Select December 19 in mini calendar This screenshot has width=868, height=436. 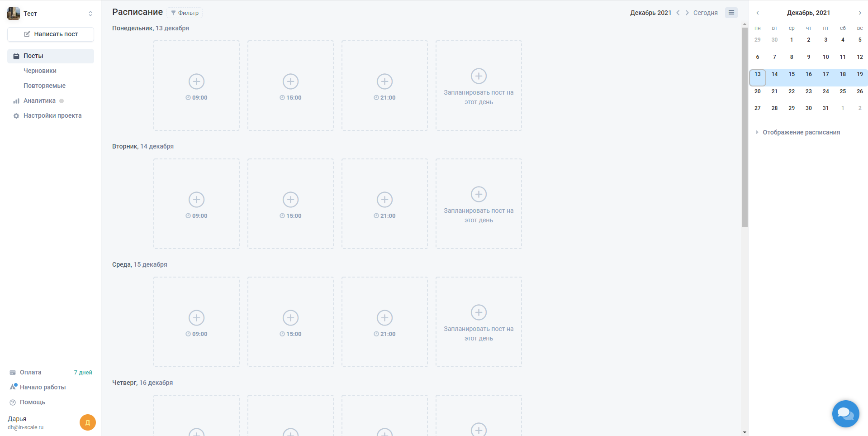point(860,74)
